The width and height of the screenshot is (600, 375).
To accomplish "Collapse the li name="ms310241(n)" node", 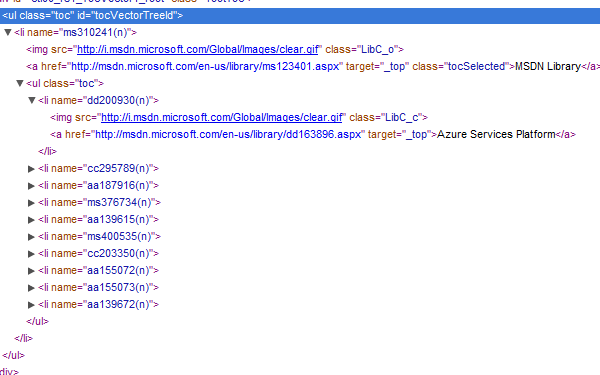I will pyautogui.click(x=8, y=33).
